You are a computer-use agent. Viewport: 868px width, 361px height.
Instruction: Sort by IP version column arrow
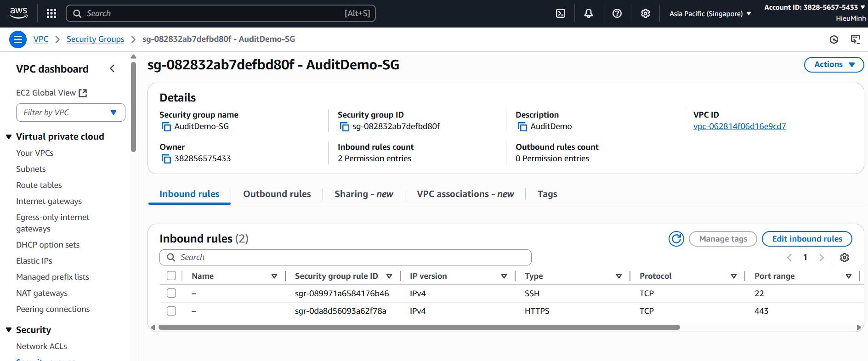click(x=504, y=276)
